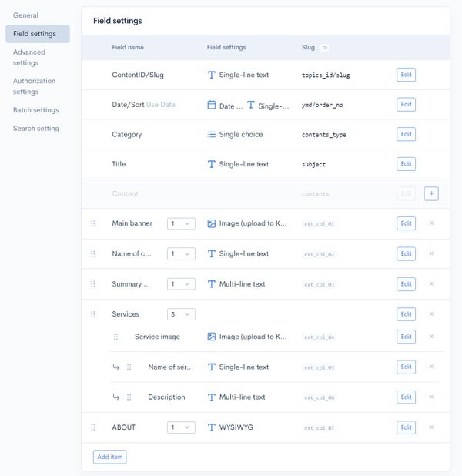The image size is (462, 476).
Task: Click the image icon in Main banner row
Action: pyautogui.click(x=212, y=223)
